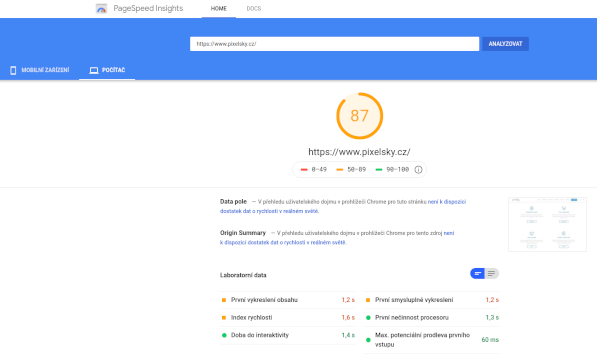Click 'První nečinnost procesoru' metric
This screenshot has height=360, width=597.
tap(431, 317)
